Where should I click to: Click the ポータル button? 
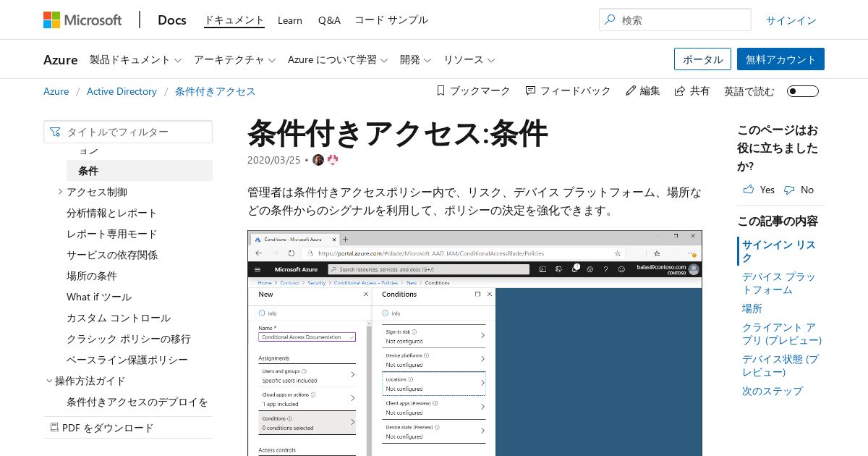pyautogui.click(x=702, y=59)
